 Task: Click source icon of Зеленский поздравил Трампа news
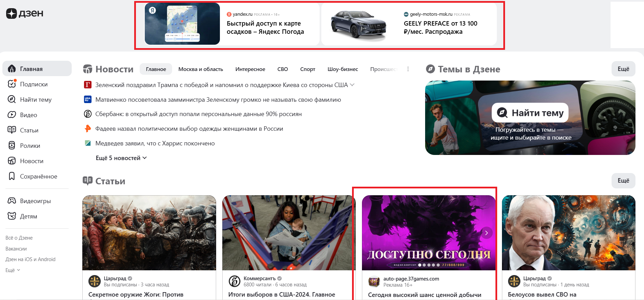point(88,85)
